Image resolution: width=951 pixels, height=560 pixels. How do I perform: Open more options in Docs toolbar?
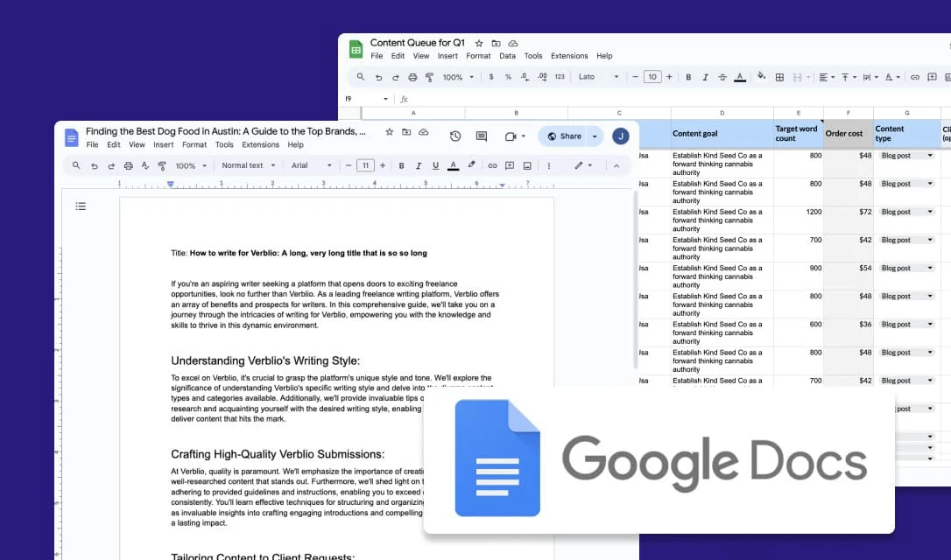pyautogui.click(x=548, y=165)
